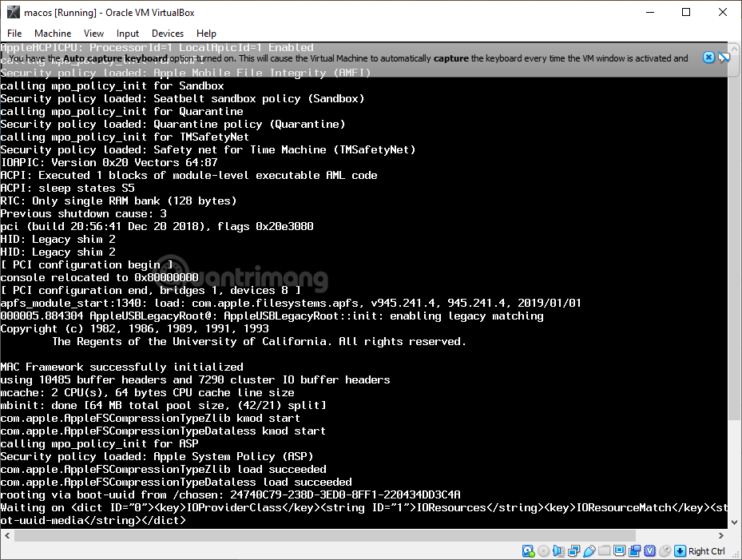
Task: Click the host key arrow icon
Action: pyautogui.click(x=680, y=551)
